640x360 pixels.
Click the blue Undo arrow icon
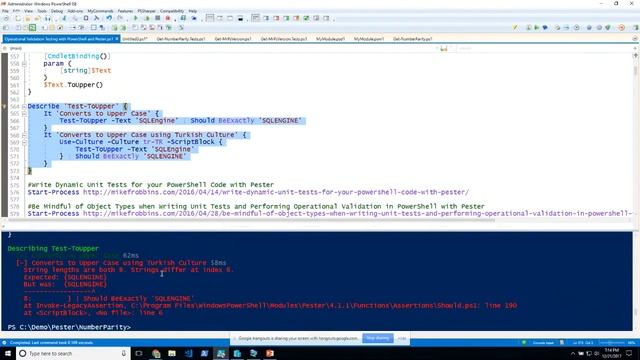point(109,18)
